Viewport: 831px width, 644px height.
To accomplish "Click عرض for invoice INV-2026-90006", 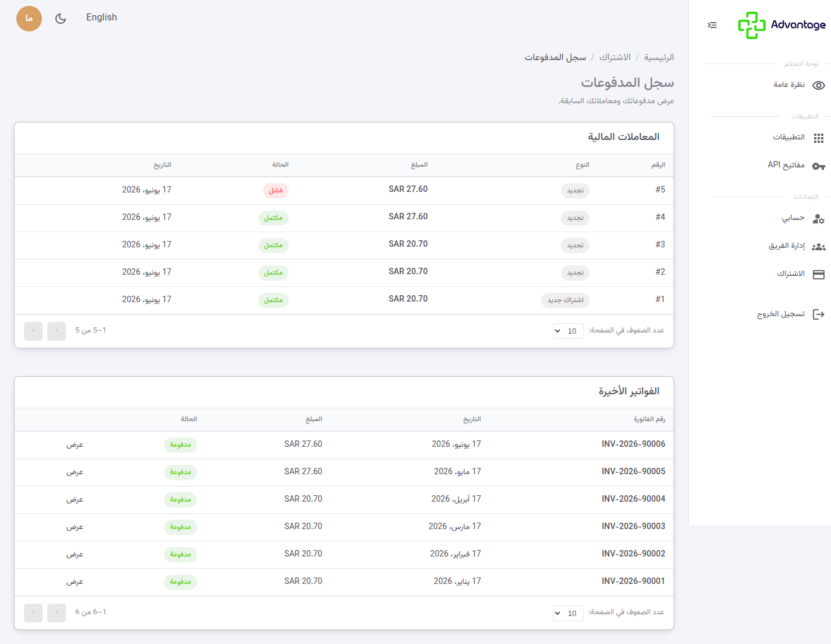I will [75, 444].
